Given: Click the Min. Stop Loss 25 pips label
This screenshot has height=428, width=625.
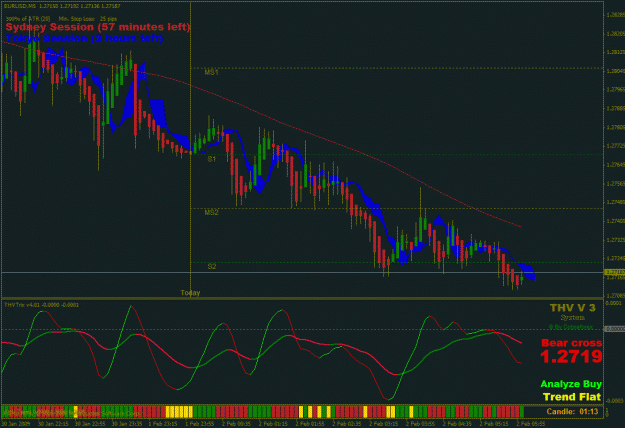Looking at the screenshot, I should point(88,19).
